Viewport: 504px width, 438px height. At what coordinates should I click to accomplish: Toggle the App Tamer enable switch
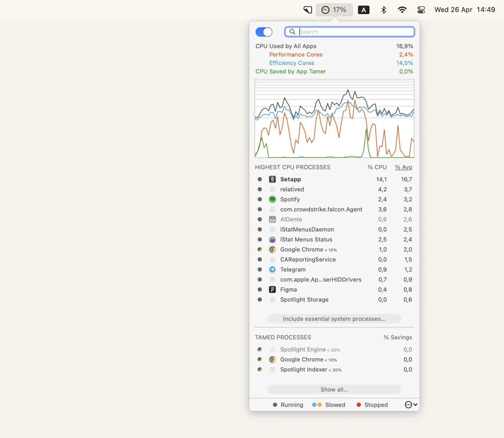264,32
